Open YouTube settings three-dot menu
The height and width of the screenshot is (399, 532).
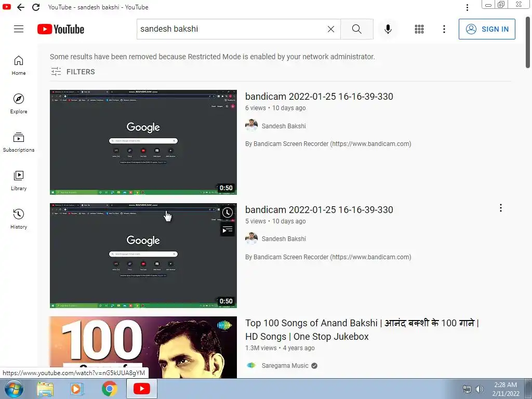tap(444, 29)
